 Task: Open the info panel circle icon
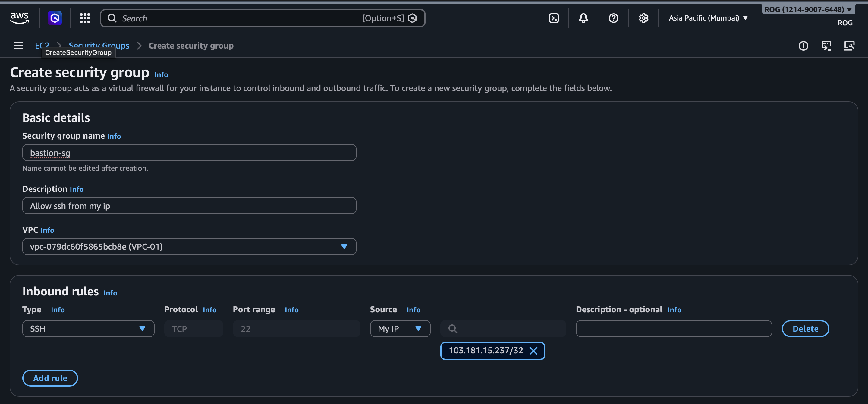(x=803, y=46)
